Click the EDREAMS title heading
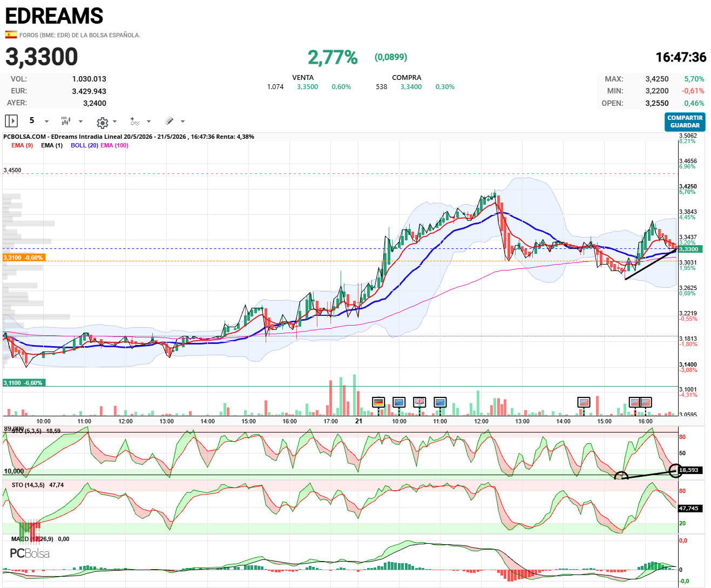This screenshot has width=711, height=588. pos(54,16)
